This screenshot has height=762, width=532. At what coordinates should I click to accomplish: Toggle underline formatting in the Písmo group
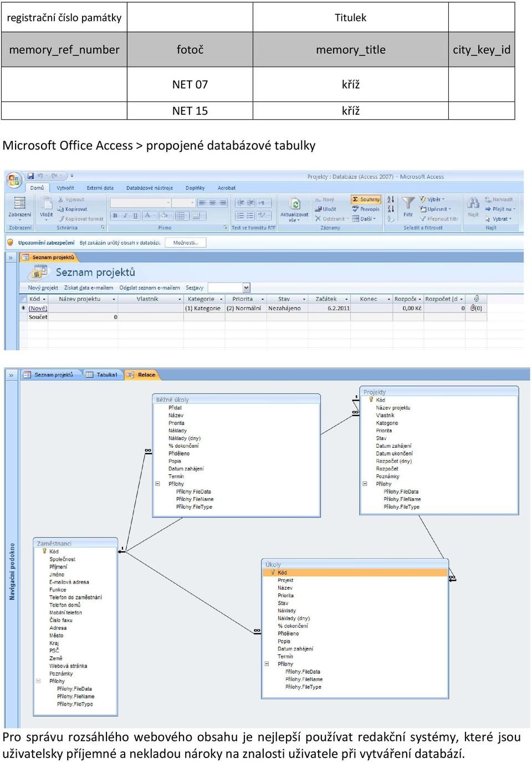coord(136,216)
